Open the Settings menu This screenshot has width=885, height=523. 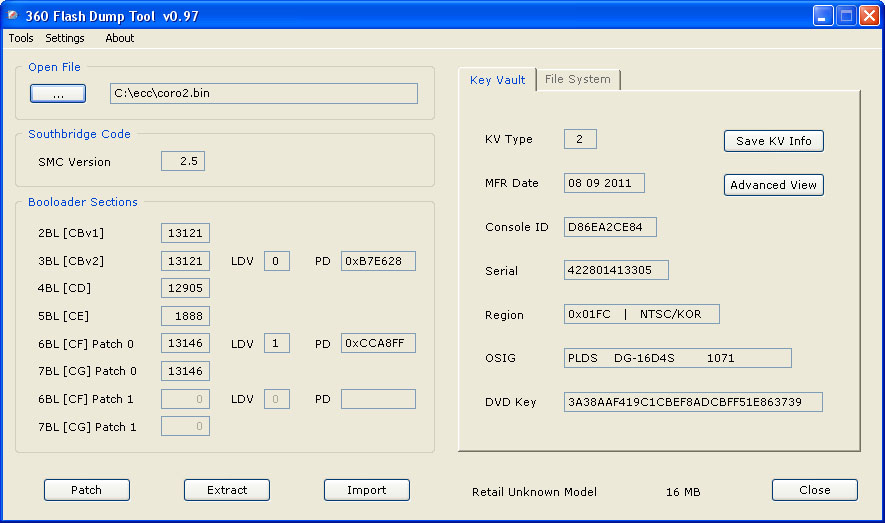65,38
